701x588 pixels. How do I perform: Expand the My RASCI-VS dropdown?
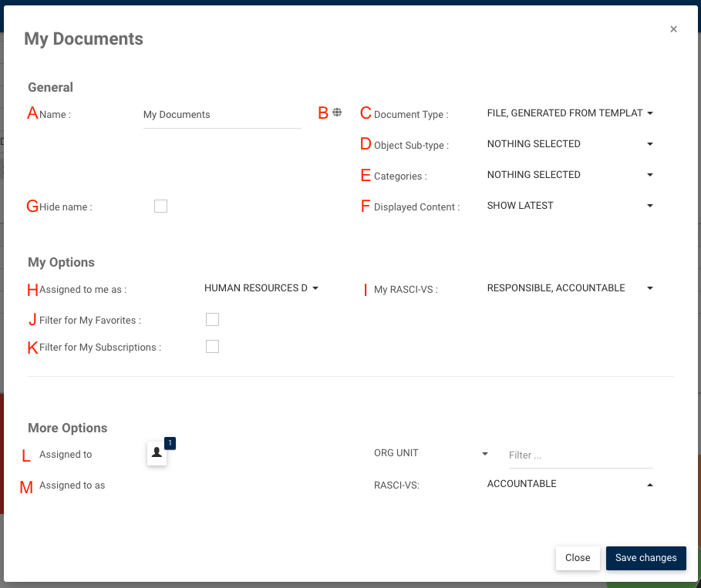tap(570, 288)
